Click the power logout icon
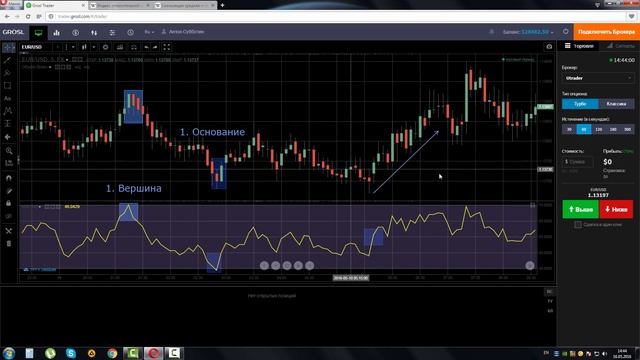The height and width of the screenshot is (360, 640). [x=565, y=32]
